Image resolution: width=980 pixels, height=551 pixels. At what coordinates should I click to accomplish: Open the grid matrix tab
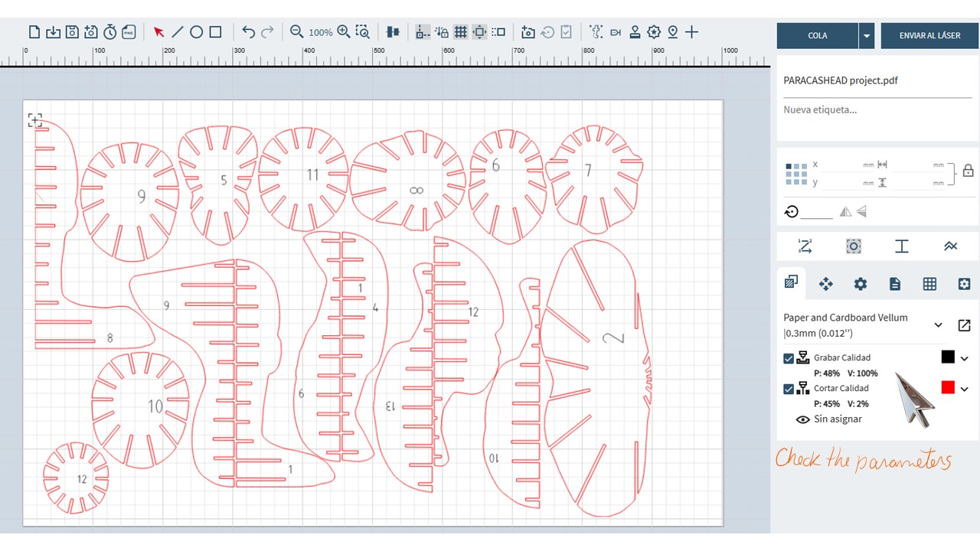[x=929, y=284]
